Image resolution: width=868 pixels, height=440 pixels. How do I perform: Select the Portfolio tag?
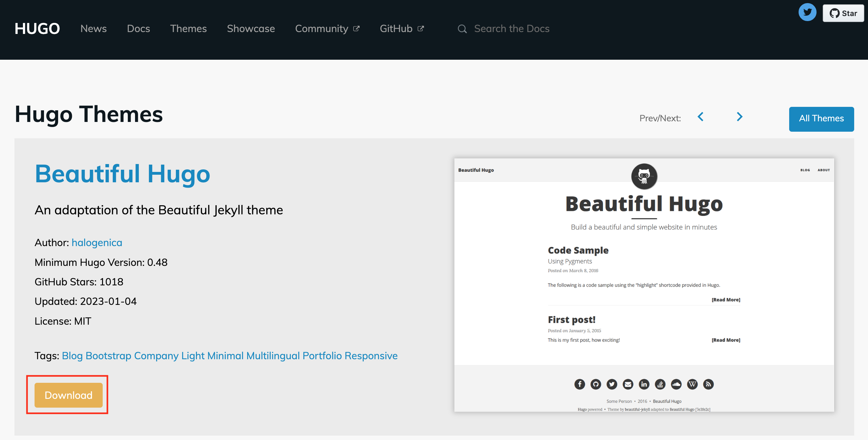coord(322,355)
